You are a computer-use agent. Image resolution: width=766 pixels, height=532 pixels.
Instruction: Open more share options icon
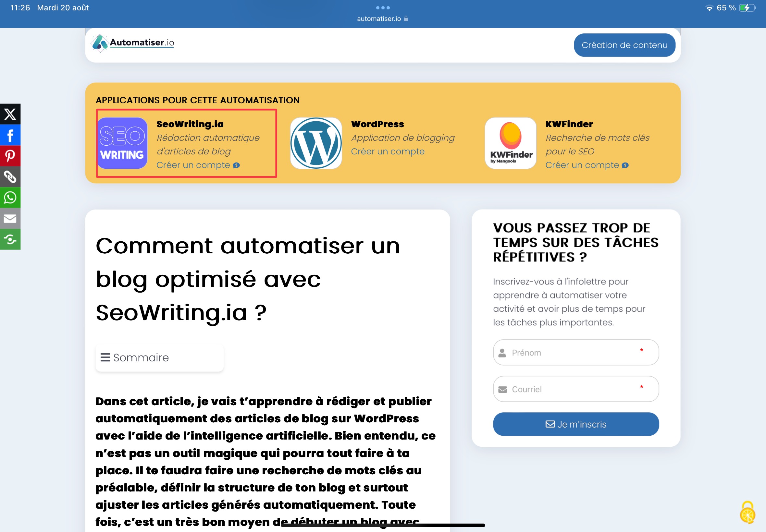pos(10,239)
